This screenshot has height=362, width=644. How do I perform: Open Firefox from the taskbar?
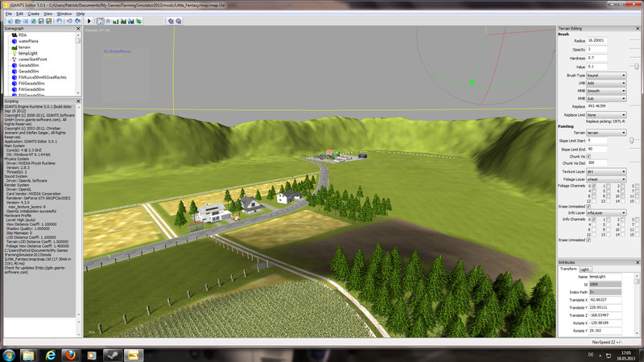click(x=71, y=355)
